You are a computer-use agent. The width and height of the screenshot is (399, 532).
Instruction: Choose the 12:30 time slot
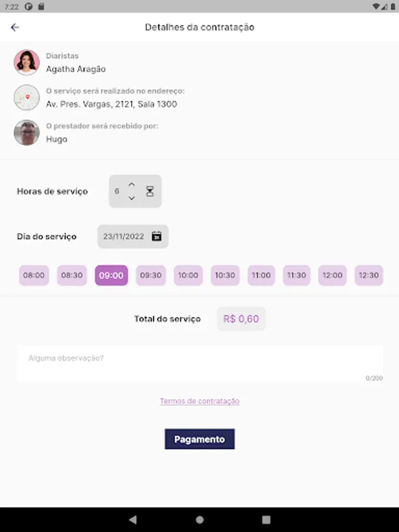[369, 275]
